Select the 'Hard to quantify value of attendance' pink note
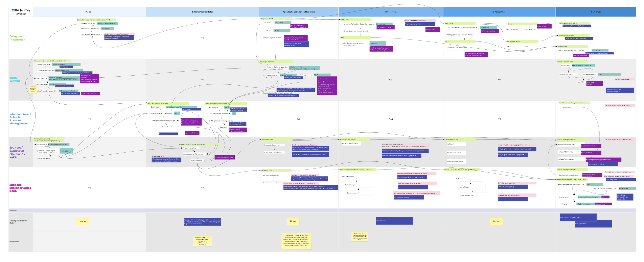The image size is (644, 262). 119,34
